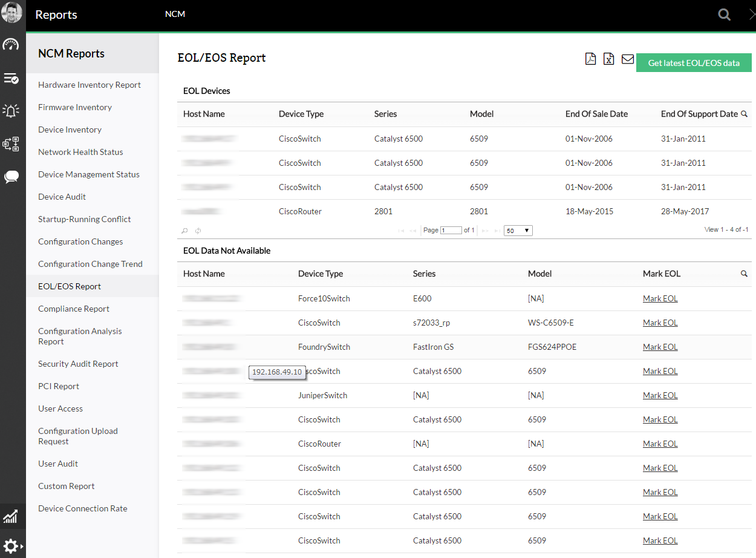Click Get latest EOL/EOS data button
The image size is (756, 558).
tap(694, 63)
